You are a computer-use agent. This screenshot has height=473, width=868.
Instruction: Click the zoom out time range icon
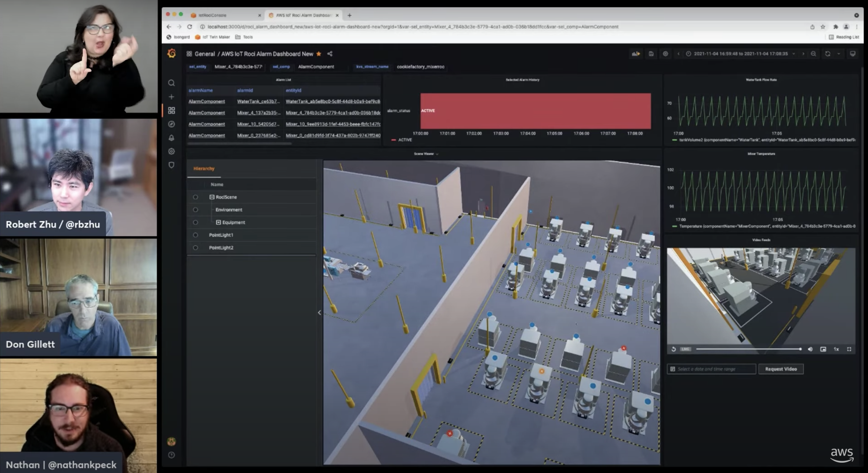[813, 54]
